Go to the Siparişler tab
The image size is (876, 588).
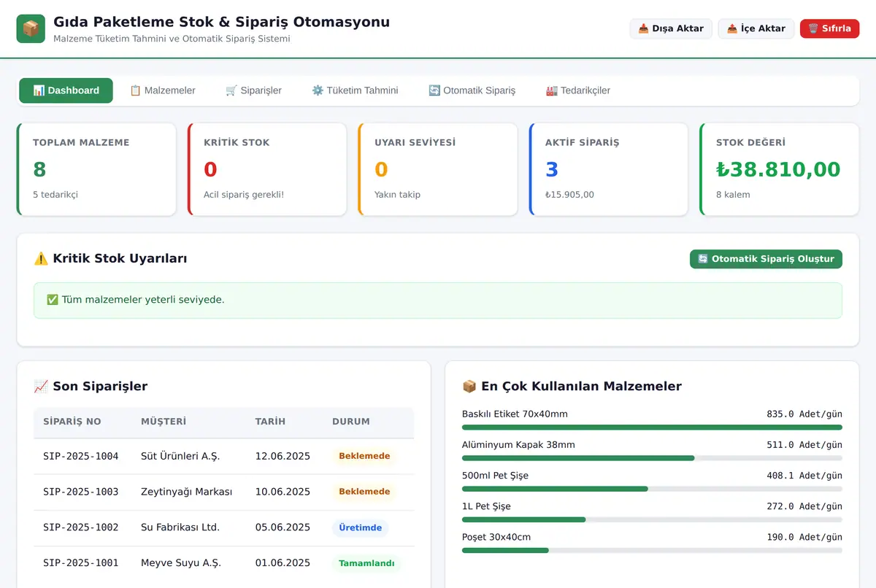(253, 90)
